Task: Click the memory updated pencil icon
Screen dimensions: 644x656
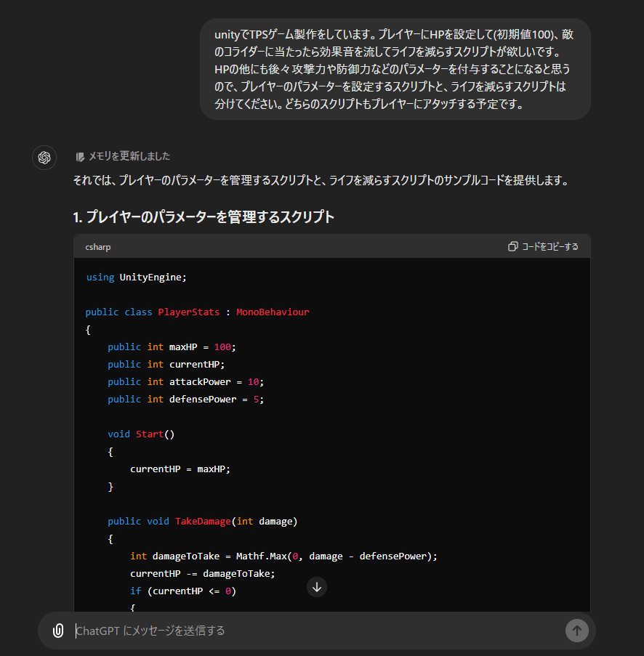Action: pos(80,157)
